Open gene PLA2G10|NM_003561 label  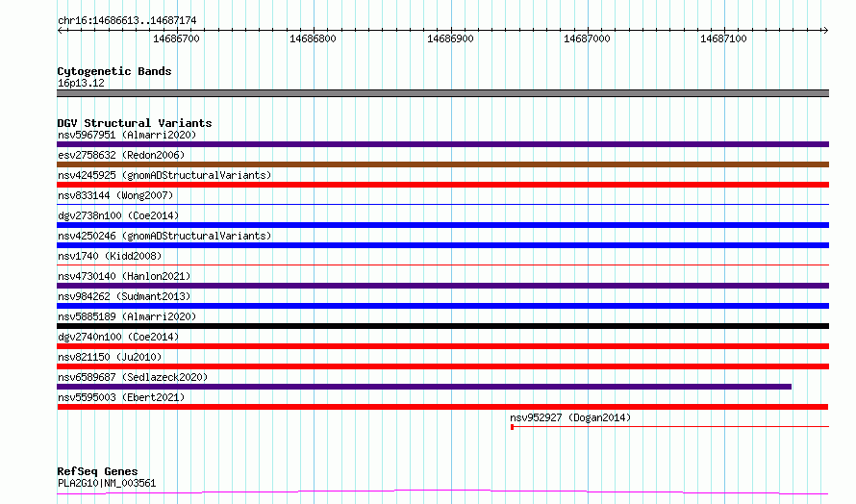[107, 483]
